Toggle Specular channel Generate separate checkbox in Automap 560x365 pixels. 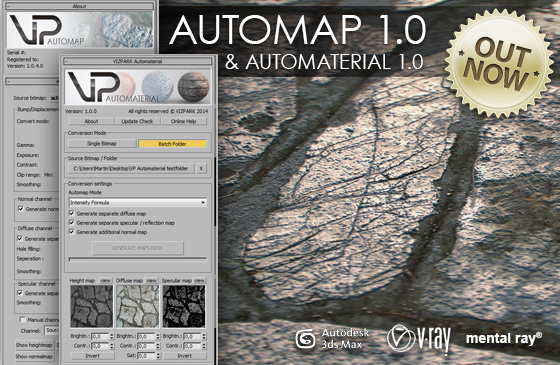point(20,293)
